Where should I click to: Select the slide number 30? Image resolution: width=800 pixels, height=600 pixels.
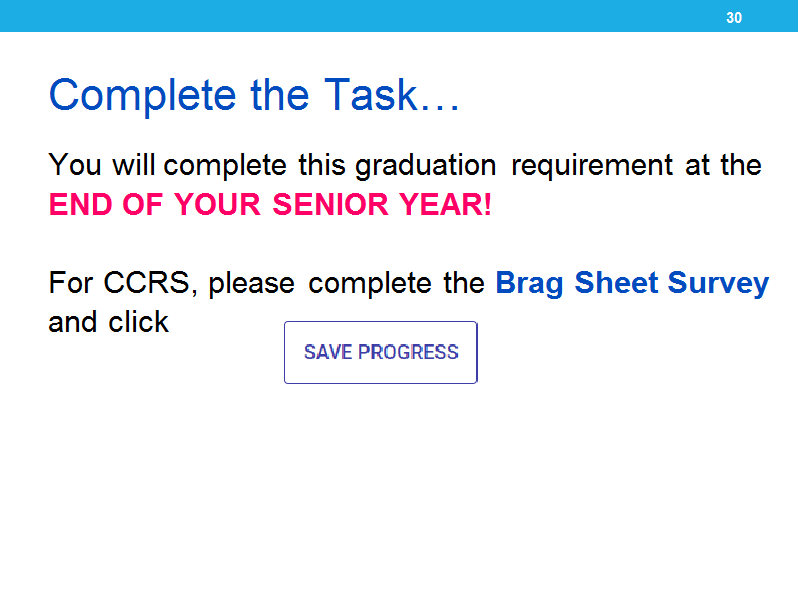coord(734,18)
